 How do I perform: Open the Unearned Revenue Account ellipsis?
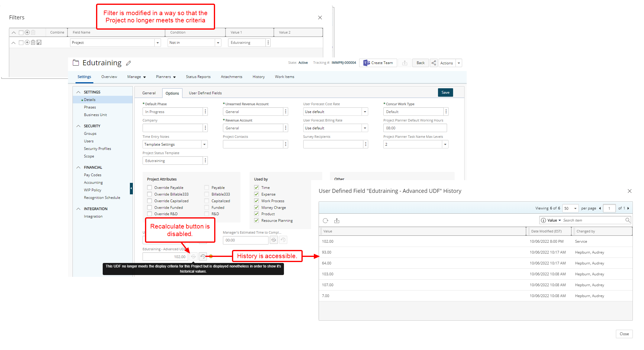(285, 112)
